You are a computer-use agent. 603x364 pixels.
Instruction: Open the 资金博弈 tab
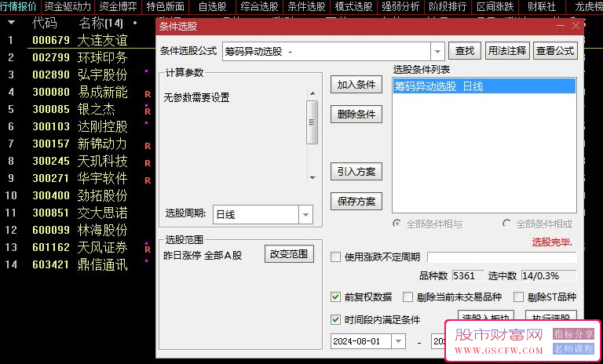[x=118, y=6]
